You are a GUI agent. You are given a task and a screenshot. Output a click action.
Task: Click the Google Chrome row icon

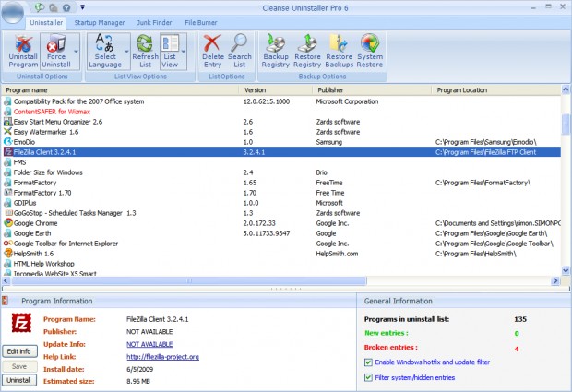tap(8, 223)
